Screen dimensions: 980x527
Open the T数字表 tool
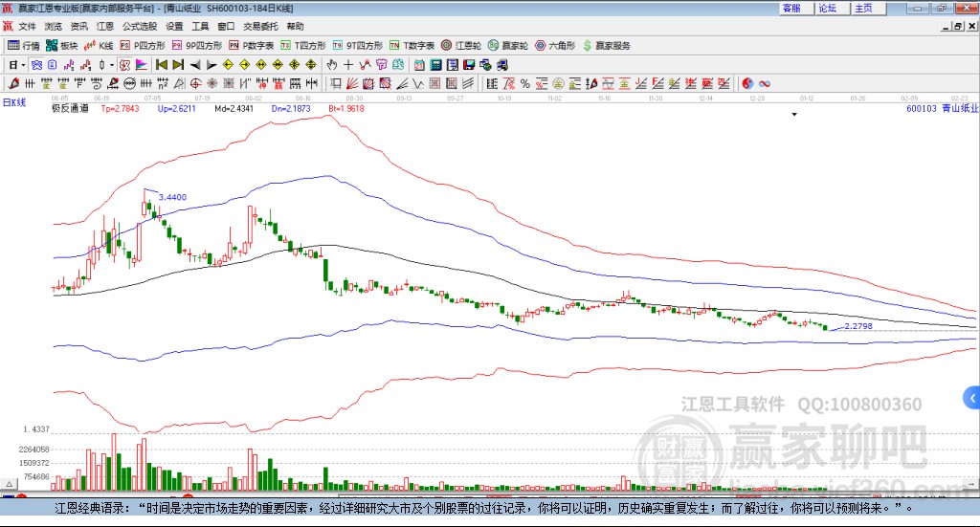click(x=412, y=46)
